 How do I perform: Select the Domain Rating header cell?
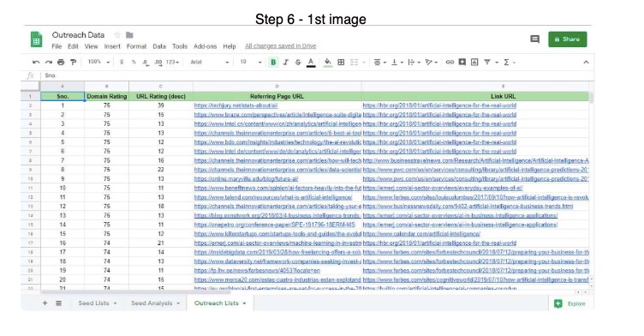pyautogui.click(x=107, y=96)
